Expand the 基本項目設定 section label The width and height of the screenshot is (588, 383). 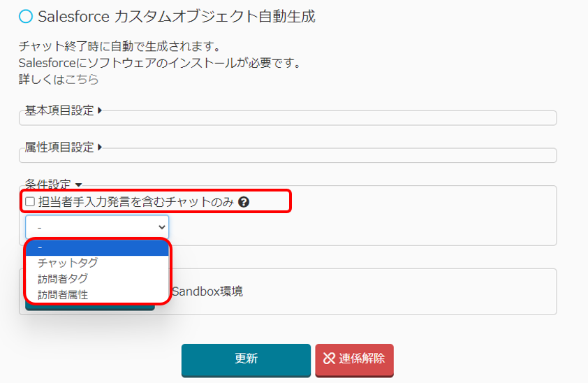(59, 110)
